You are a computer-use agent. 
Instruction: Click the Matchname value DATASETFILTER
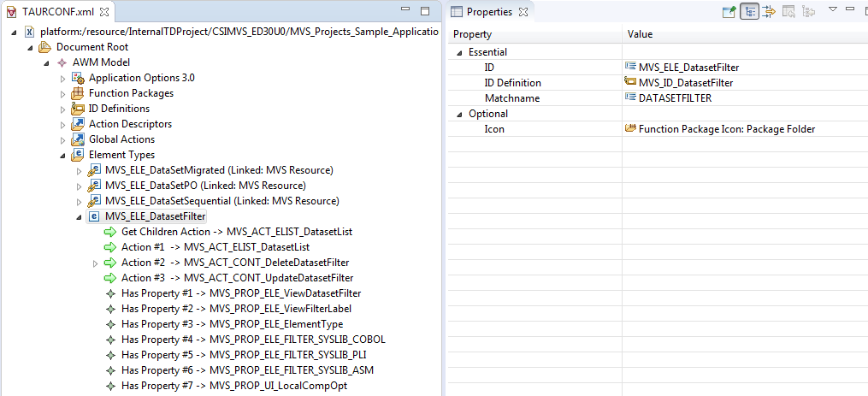tap(674, 98)
